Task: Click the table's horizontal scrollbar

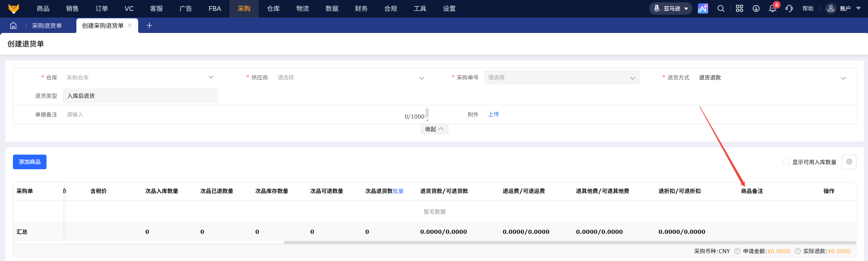Action: 569,243
